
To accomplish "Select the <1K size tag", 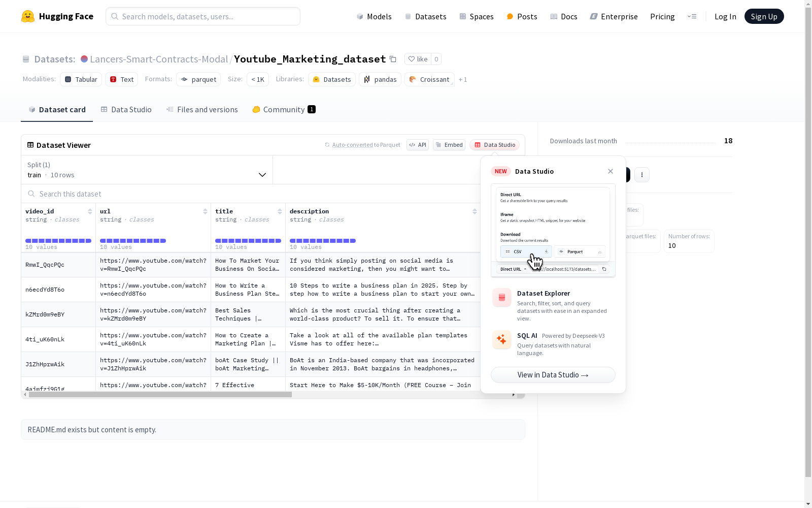I will [x=258, y=79].
